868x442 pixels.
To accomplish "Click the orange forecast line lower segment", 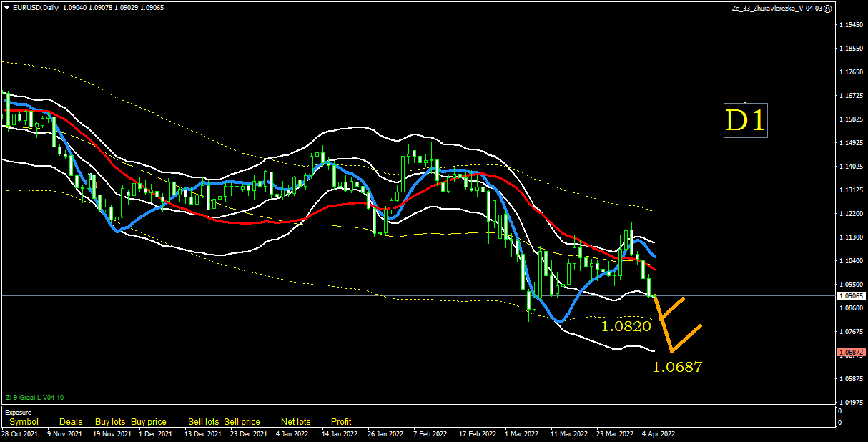I will 686,338.
